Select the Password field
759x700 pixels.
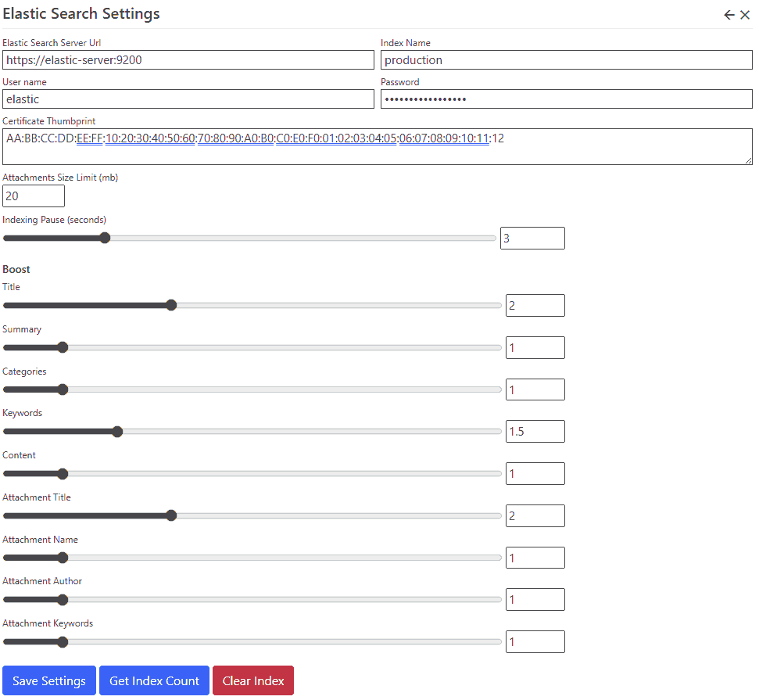[566, 99]
